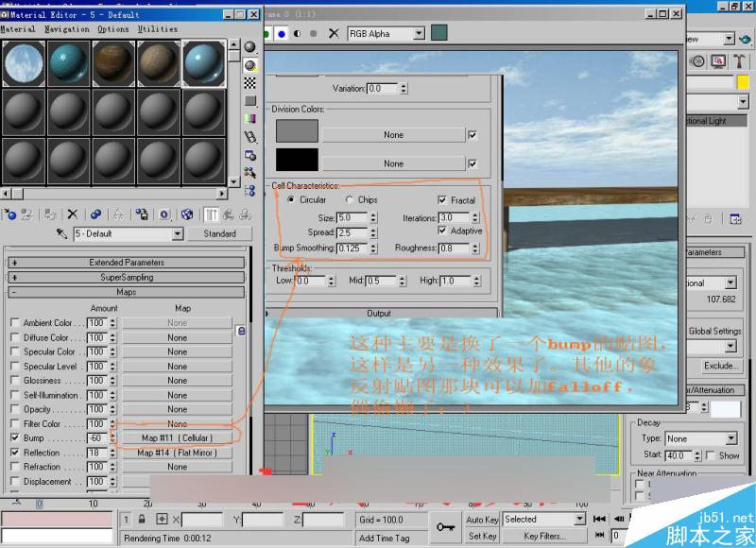Toggle Show Map in Viewport
The width and height of the screenshot is (756, 548).
(189, 214)
